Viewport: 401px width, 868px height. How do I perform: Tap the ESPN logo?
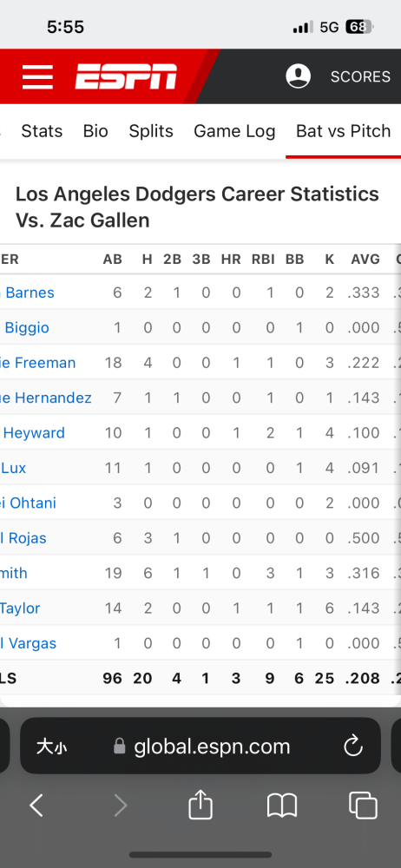point(126,76)
